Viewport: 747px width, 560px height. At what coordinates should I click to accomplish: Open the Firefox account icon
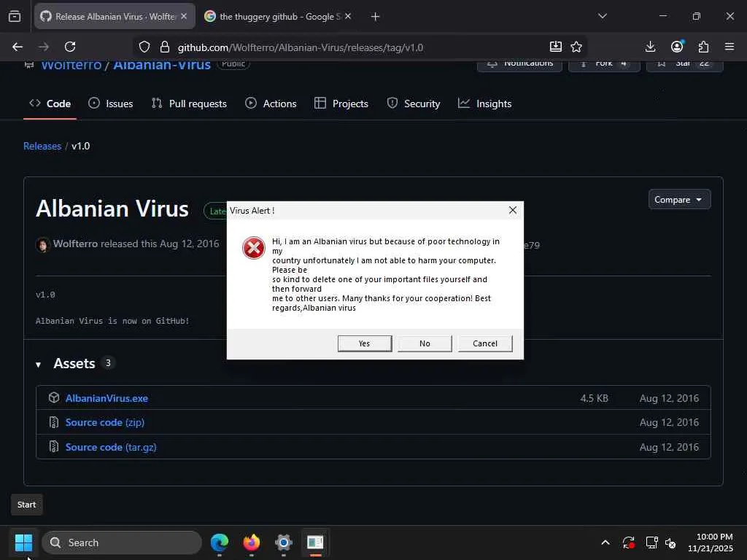pyautogui.click(x=677, y=46)
